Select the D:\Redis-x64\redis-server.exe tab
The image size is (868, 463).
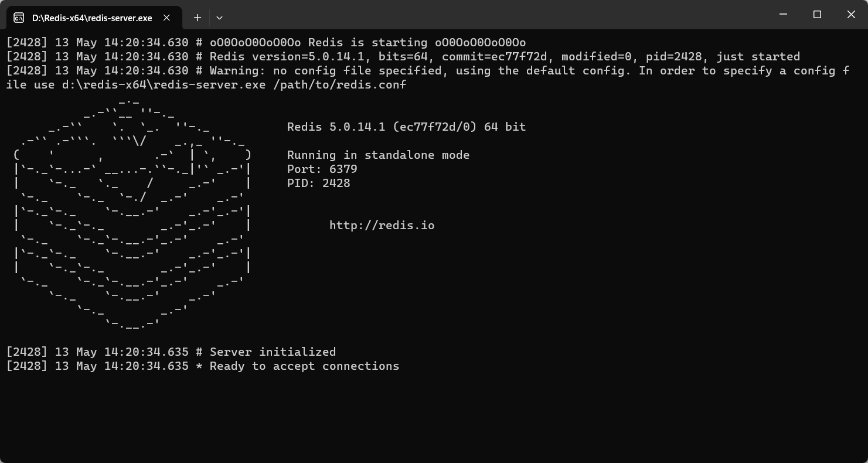[x=94, y=18]
